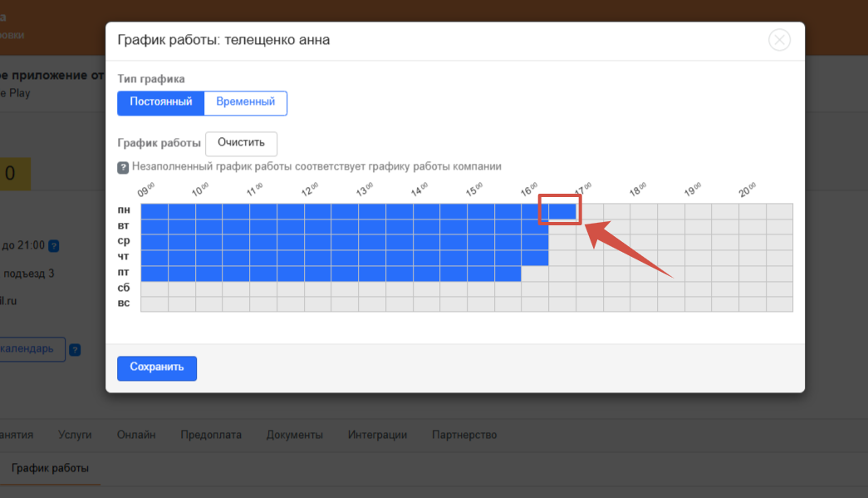Click the help icon before Незаполненный график text

[x=123, y=167]
